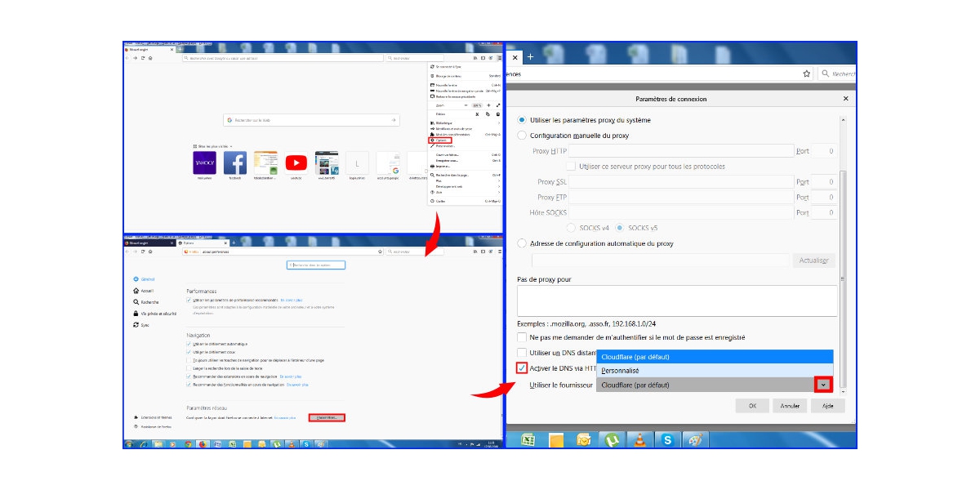This screenshot has width=980, height=490.
Task: Click the copy icon in Édition row
Action: pos(488,114)
